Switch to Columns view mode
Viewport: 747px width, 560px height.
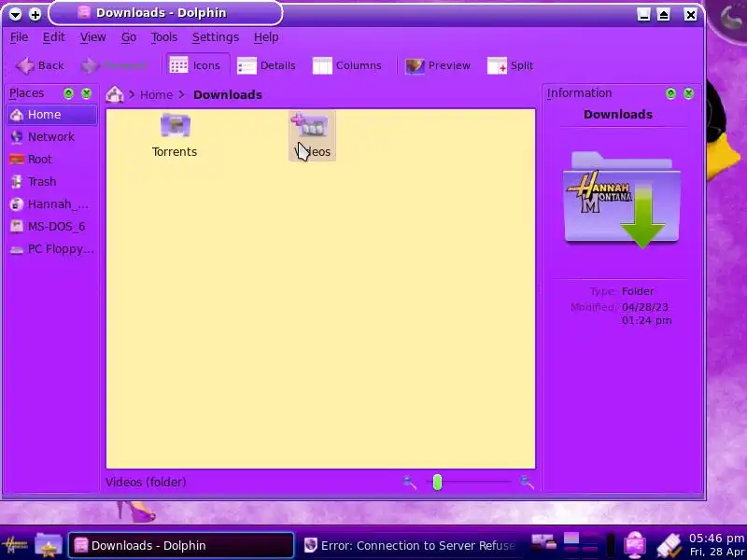coord(346,65)
